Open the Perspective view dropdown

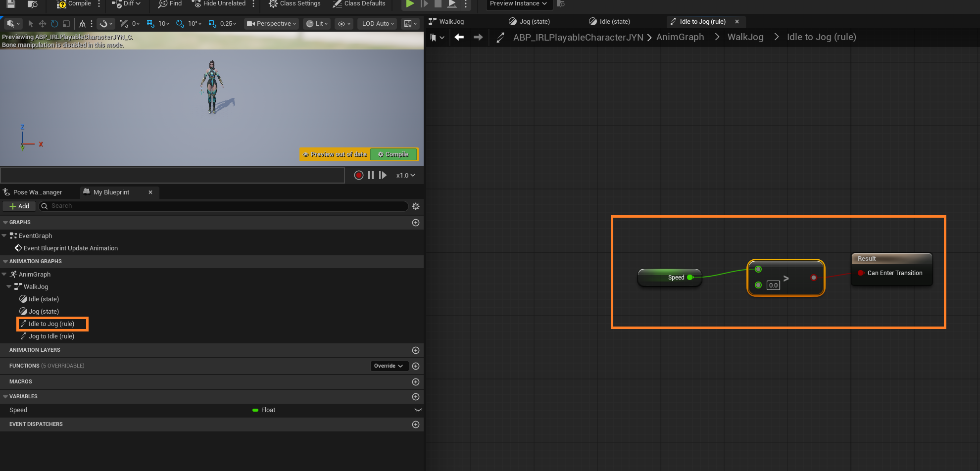pyautogui.click(x=271, y=24)
